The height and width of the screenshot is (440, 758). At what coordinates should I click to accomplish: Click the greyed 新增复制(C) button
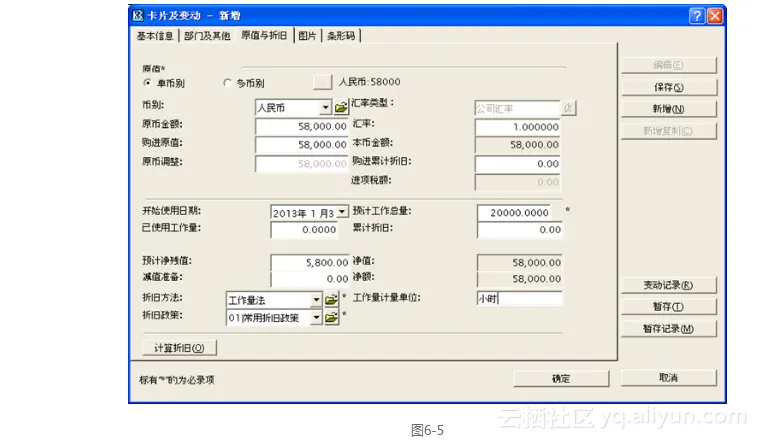(x=669, y=131)
